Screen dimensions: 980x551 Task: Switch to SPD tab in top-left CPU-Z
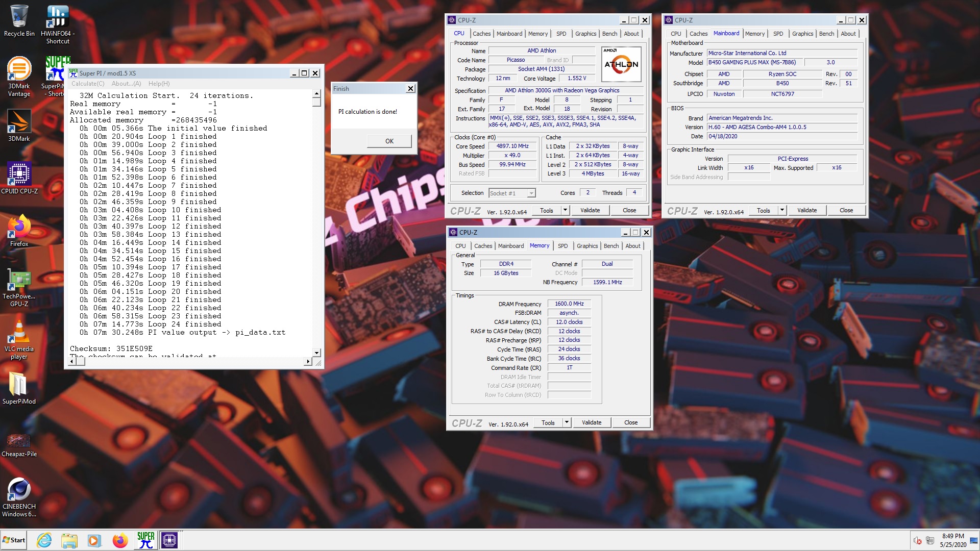click(561, 34)
